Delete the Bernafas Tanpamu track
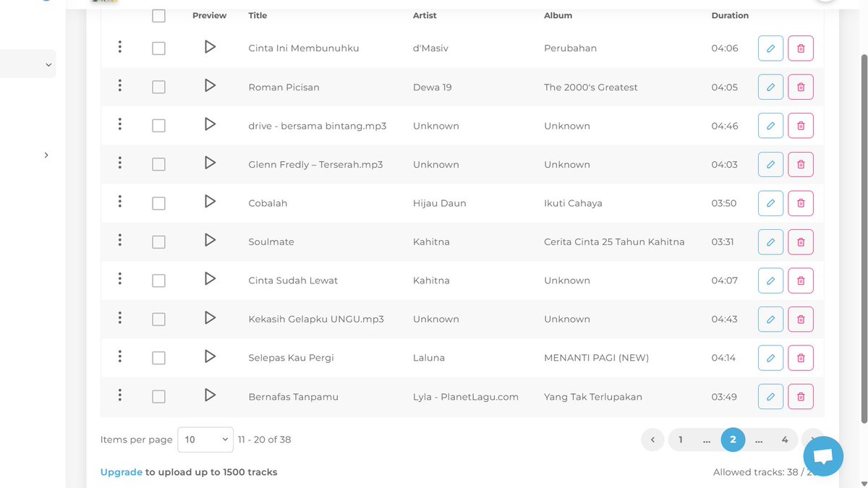 pyautogui.click(x=801, y=396)
